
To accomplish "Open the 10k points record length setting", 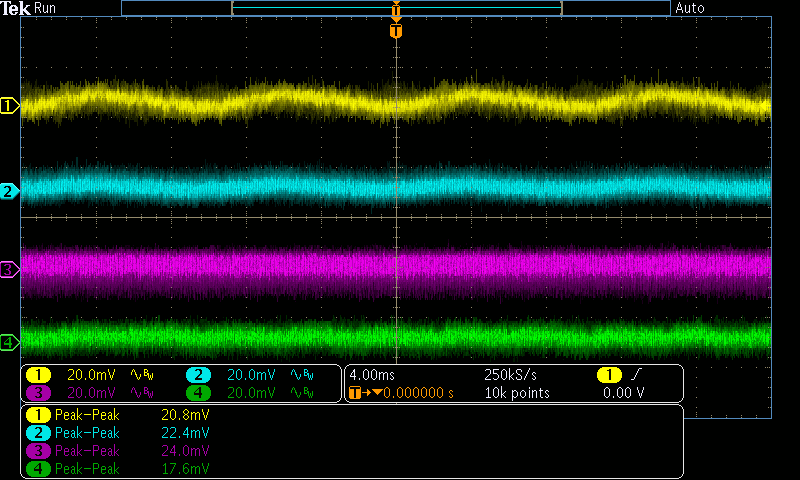I will click(516, 393).
